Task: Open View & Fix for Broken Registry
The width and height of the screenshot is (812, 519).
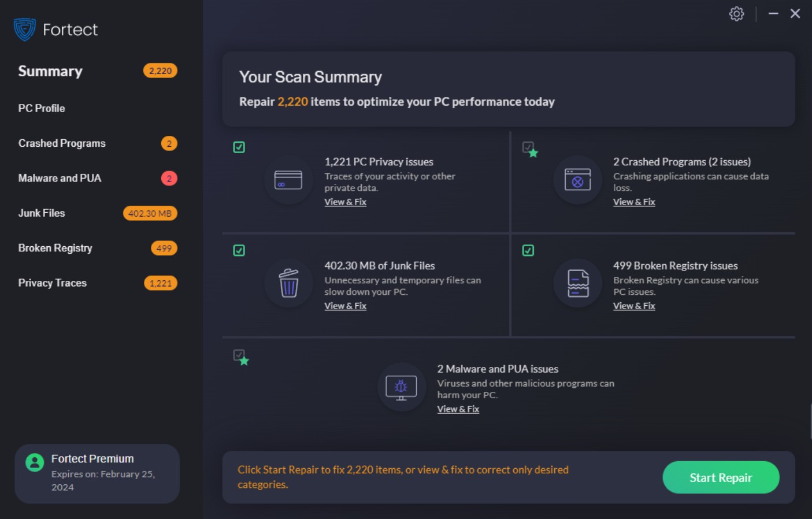Action: (634, 306)
